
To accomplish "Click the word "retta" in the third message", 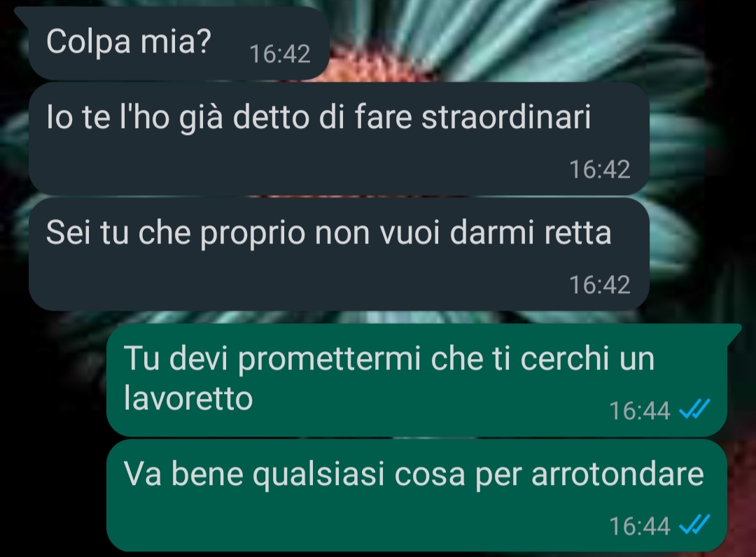I will (x=578, y=233).
